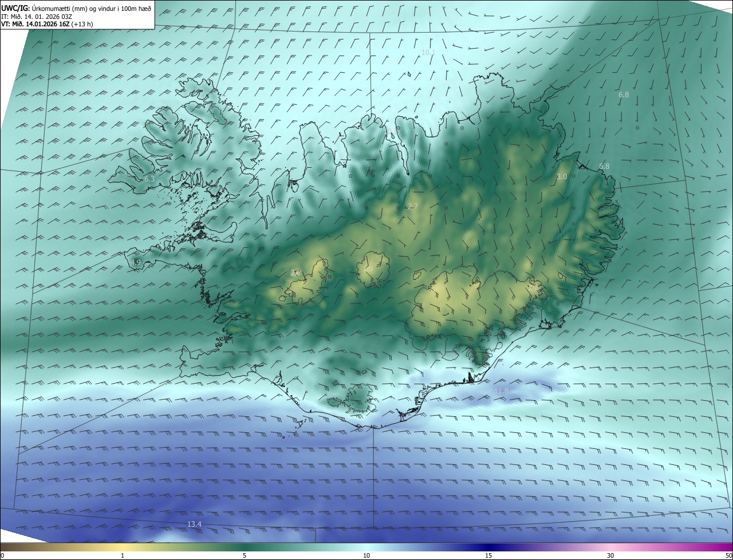Click the UWC/IG map title text
The width and height of the screenshot is (733, 560).
pos(76,8)
